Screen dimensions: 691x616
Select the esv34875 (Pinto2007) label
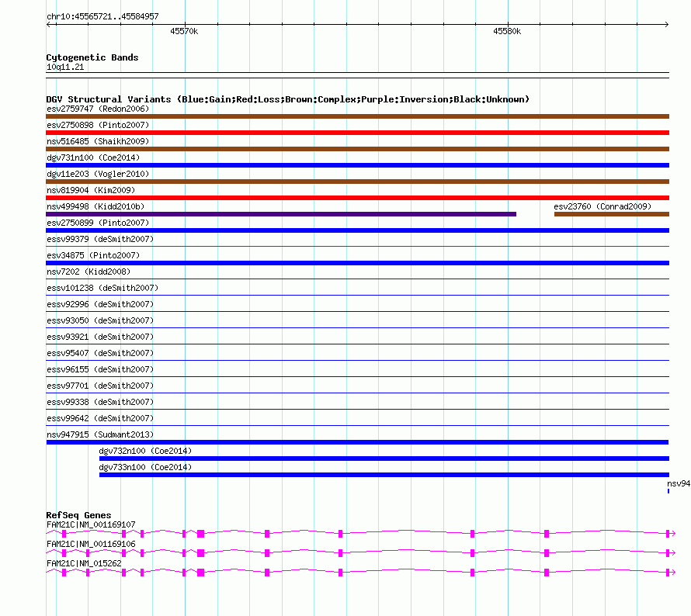[x=93, y=255]
